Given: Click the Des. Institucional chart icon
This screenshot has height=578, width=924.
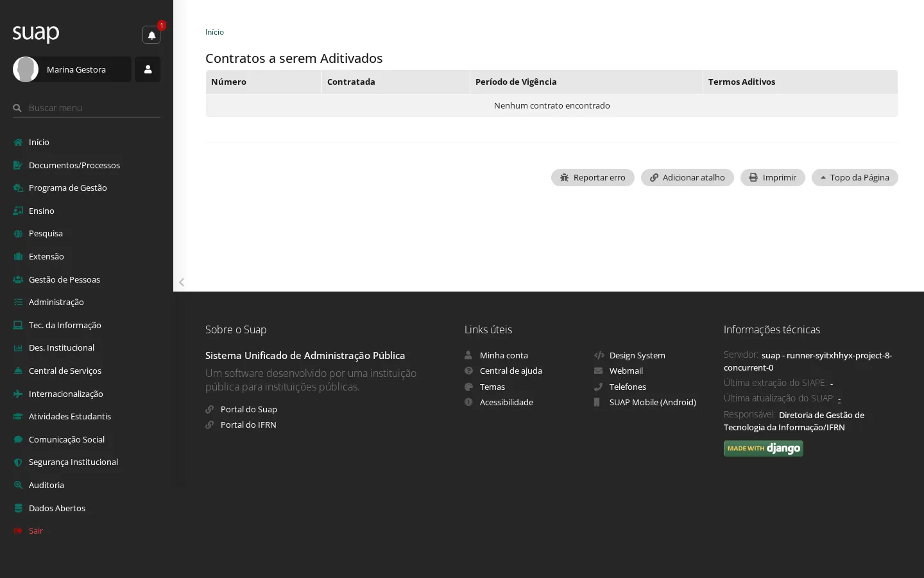Looking at the screenshot, I should tap(18, 348).
